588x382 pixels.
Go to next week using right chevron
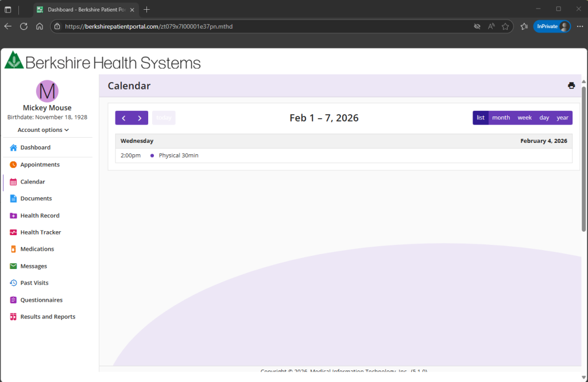[x=140, y=118]
